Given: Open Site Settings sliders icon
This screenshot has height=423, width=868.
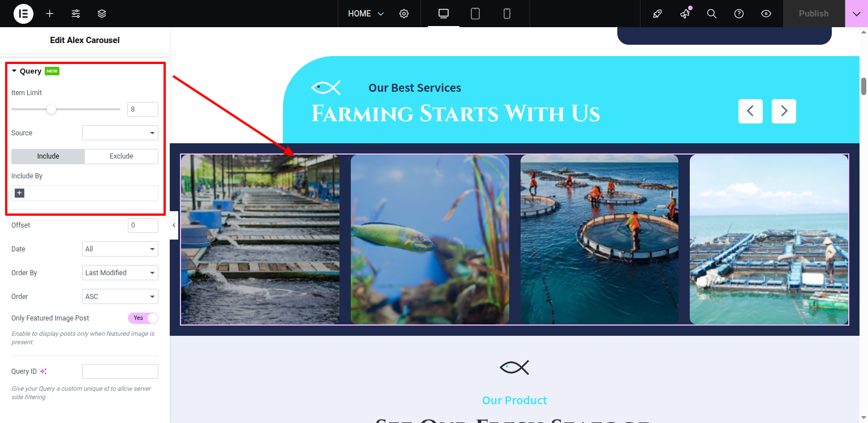Looking at the screenshot, I should (x=76, y=14).
